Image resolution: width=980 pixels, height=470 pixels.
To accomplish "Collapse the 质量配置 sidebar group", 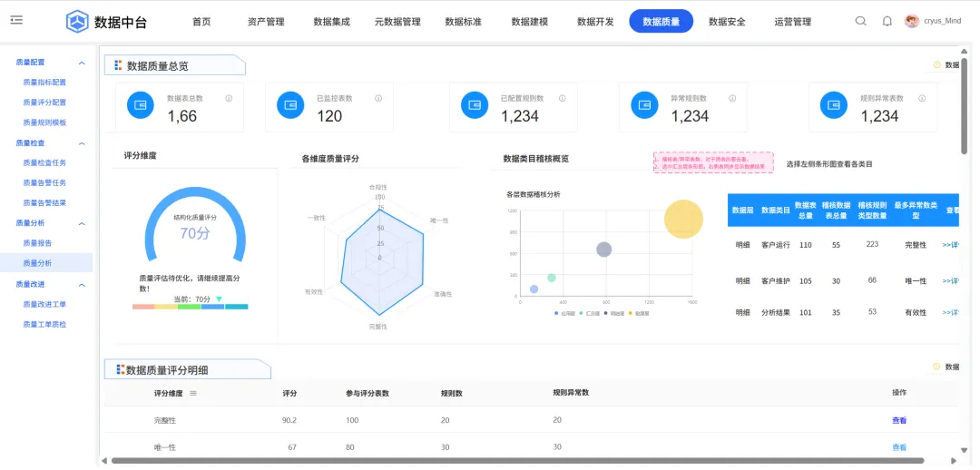I will 82,63.
